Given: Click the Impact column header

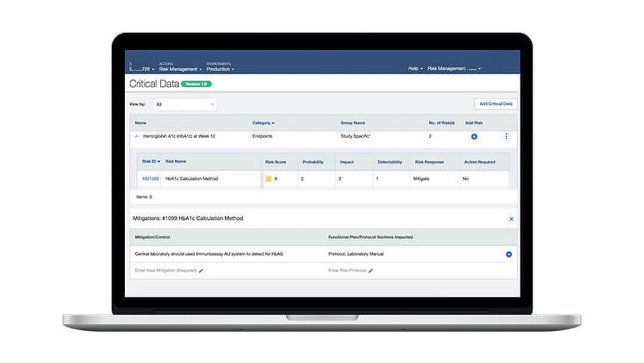Looking at the screenshot, I should pos(347,162).
